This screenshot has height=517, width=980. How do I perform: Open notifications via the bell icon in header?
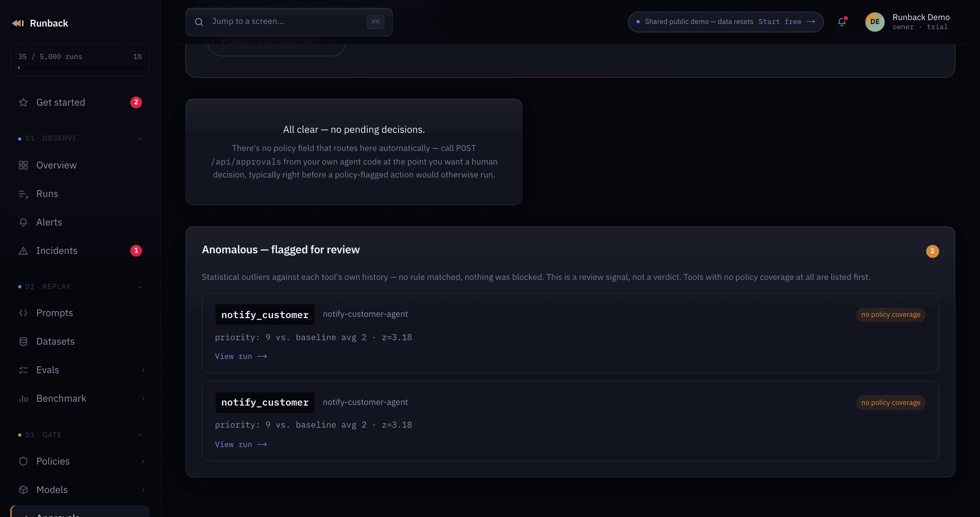[842, 22]
